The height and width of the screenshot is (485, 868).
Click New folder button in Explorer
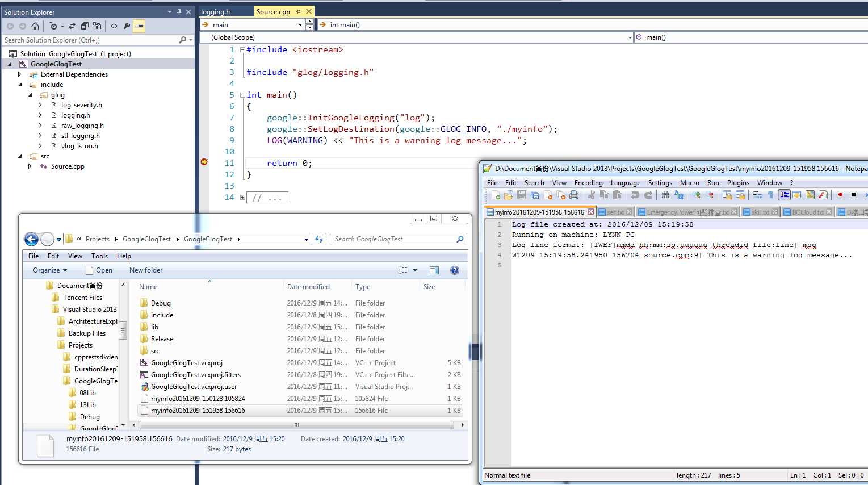(146, 270)
